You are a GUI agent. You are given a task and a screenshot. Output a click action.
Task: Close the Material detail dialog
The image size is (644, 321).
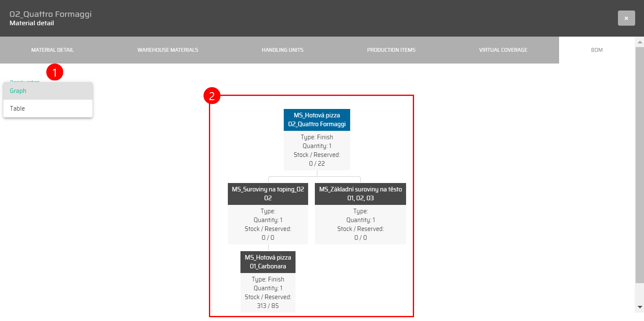coord(626,19)
